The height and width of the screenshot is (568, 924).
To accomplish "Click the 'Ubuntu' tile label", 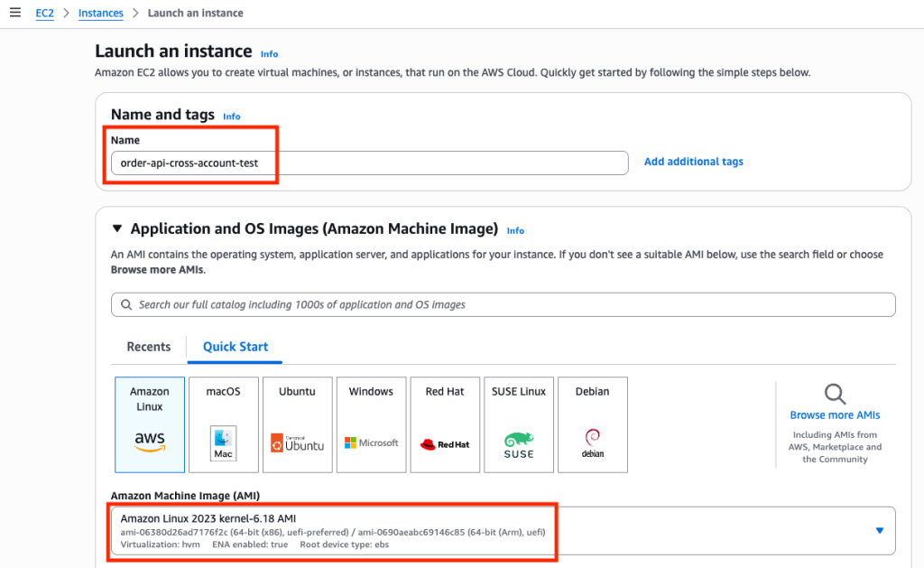I will click(297, 392).
